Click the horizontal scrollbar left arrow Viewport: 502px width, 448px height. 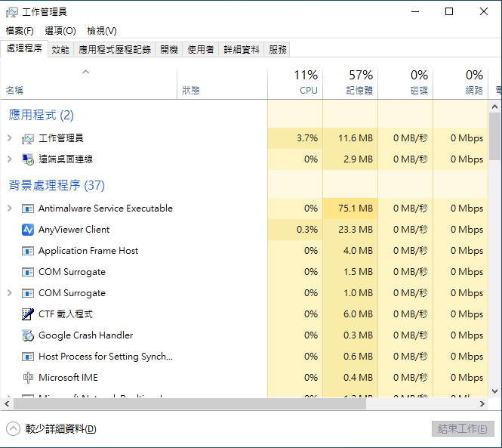click(x=7, y=403)
